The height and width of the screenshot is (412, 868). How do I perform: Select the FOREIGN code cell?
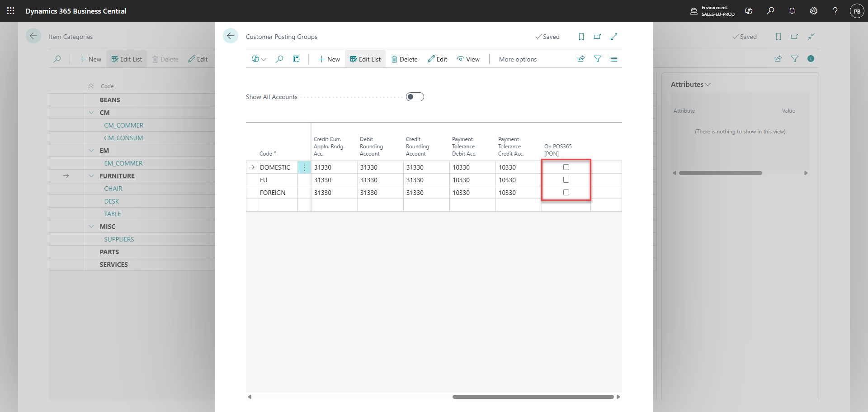click(x=277, y=193)
